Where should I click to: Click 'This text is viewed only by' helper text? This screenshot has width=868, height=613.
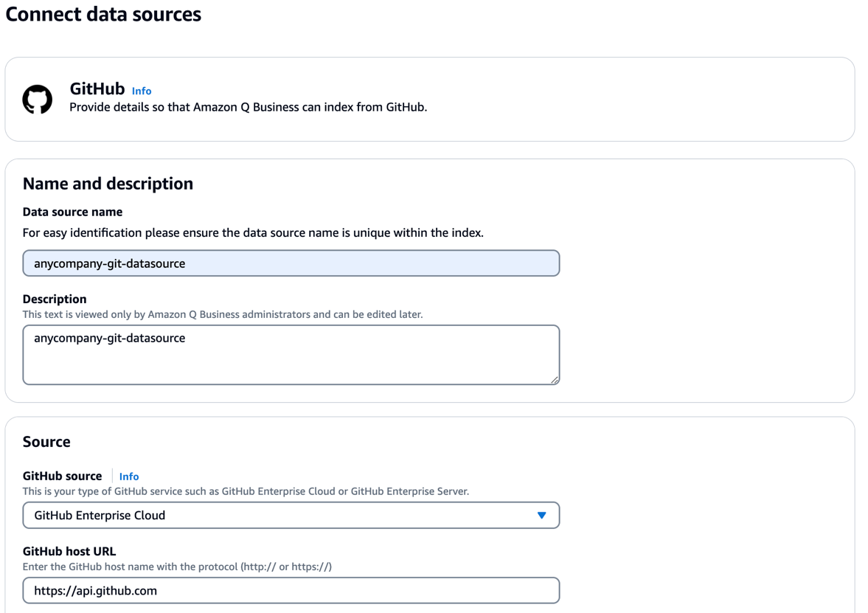coord(223,314)
